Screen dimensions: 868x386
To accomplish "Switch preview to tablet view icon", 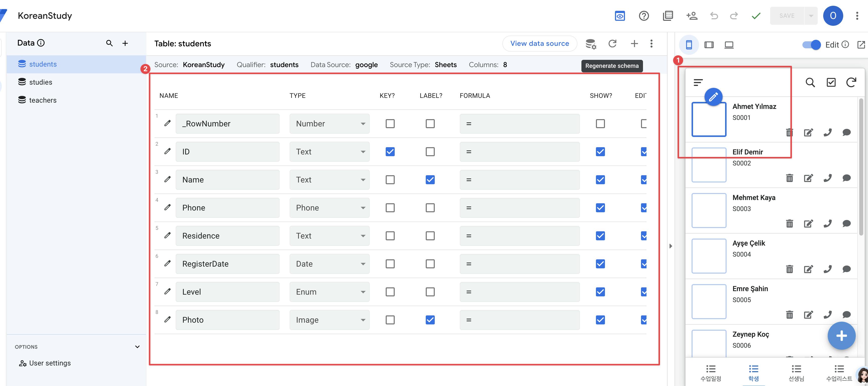I will pos(709,45).
